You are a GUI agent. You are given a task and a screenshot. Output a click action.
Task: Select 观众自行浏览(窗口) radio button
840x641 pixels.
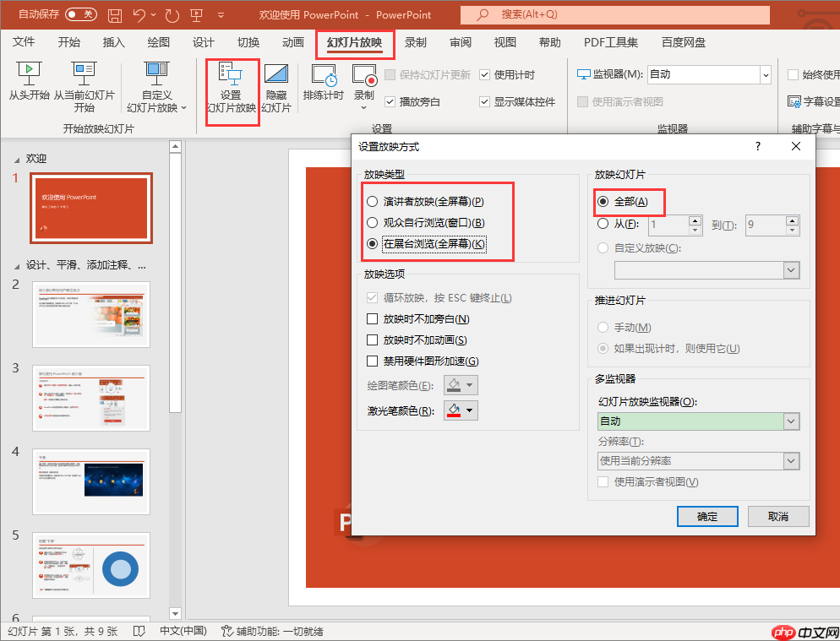pos(373,223)
